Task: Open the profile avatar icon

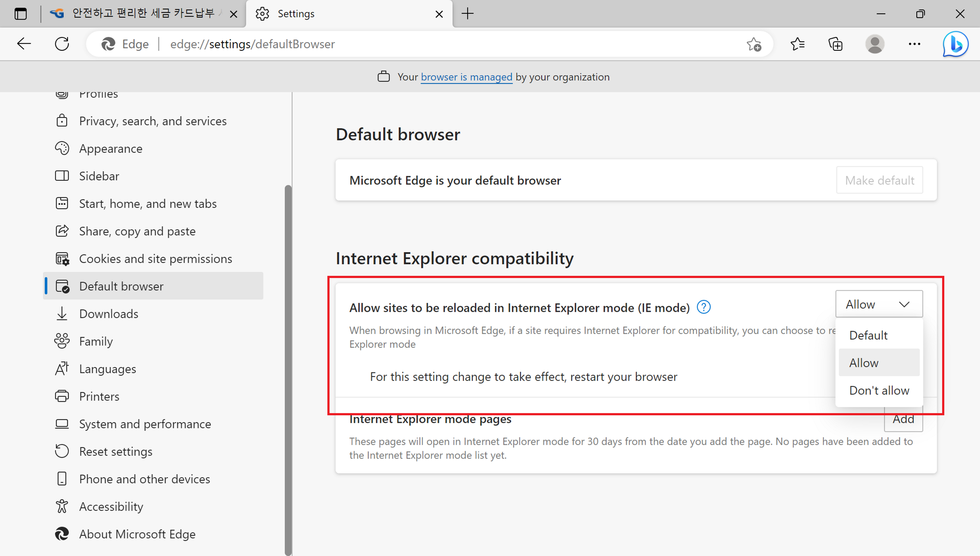Action: click(875, 44)
